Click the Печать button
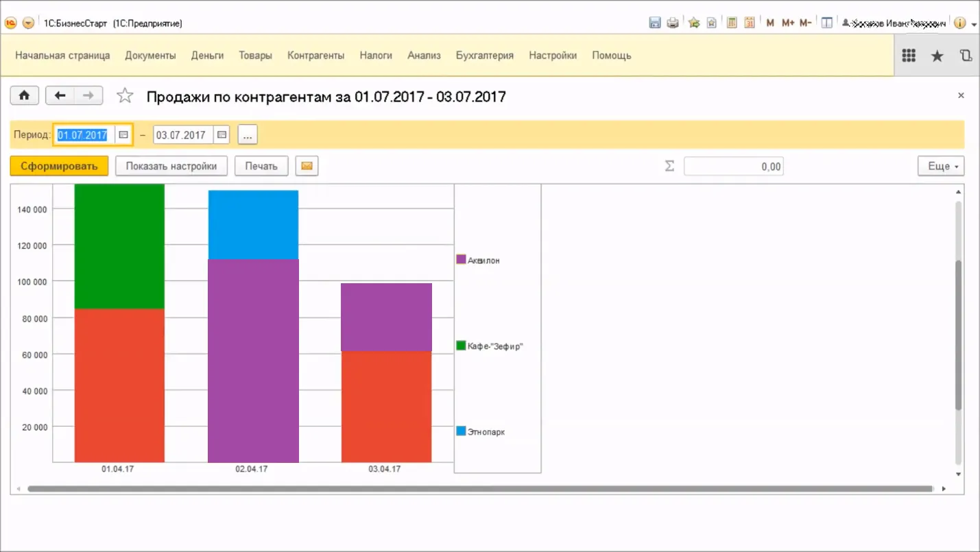 point(261,166)
